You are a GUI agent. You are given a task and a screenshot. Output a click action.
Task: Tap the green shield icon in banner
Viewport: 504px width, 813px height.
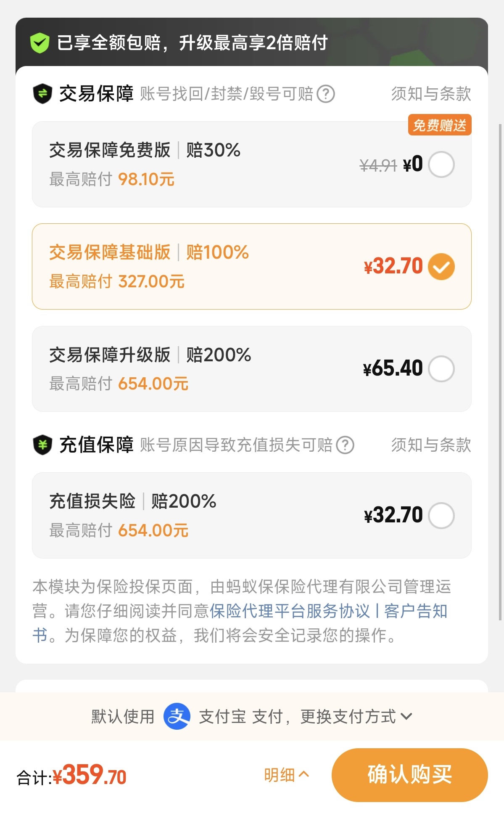pos(40,43)
